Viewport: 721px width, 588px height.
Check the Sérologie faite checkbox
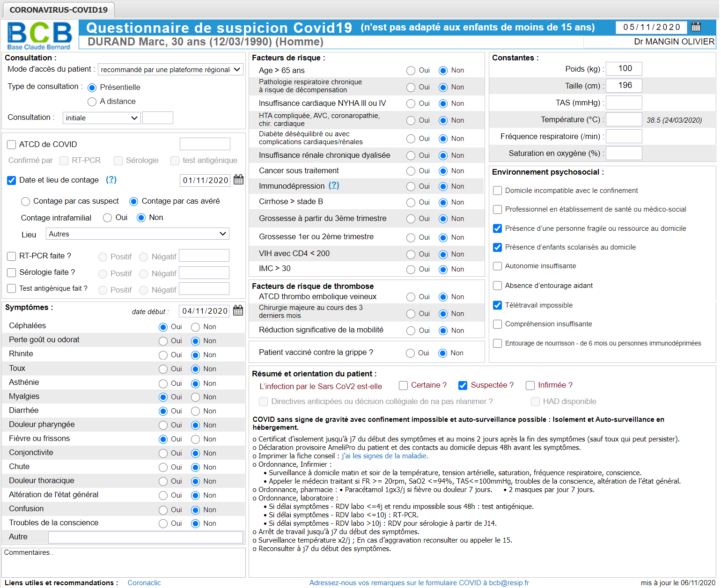(12, 272)
